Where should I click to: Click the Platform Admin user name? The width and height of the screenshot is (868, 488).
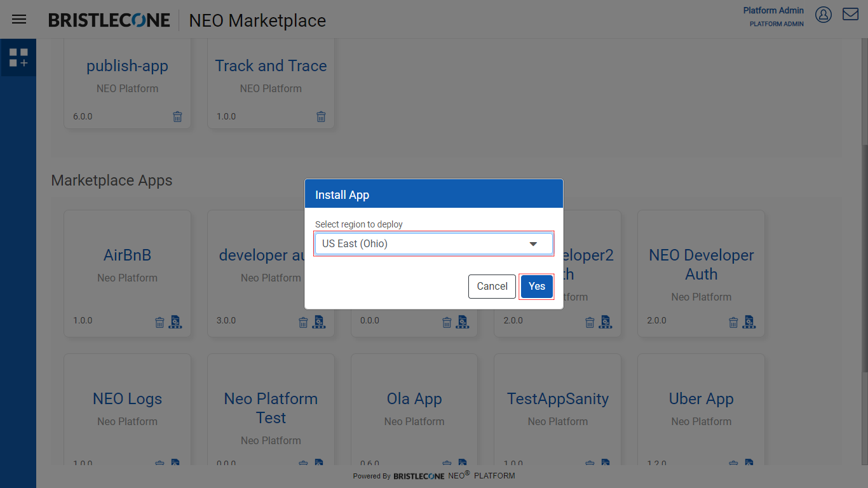[773, 10]
